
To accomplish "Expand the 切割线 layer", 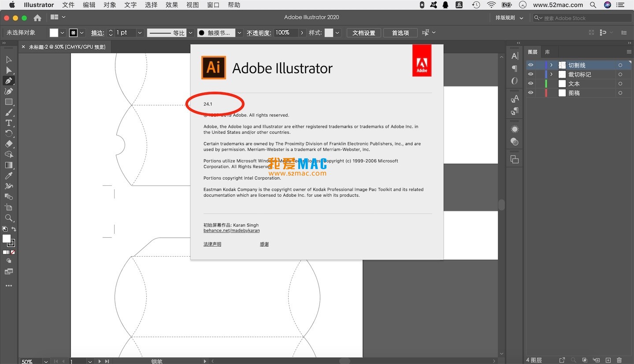I will click(551, 65).
